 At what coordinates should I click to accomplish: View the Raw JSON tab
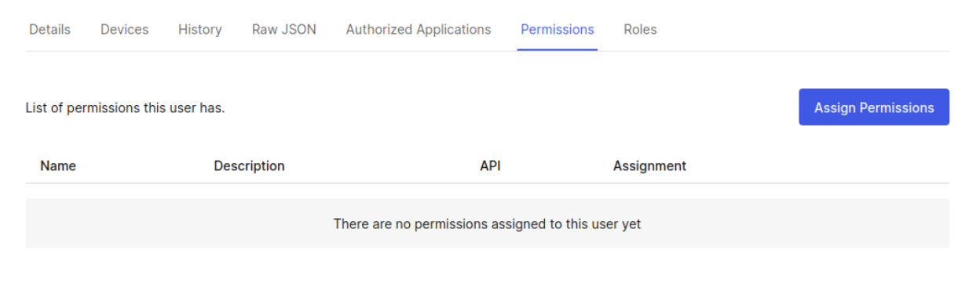(x=283, y=30)
